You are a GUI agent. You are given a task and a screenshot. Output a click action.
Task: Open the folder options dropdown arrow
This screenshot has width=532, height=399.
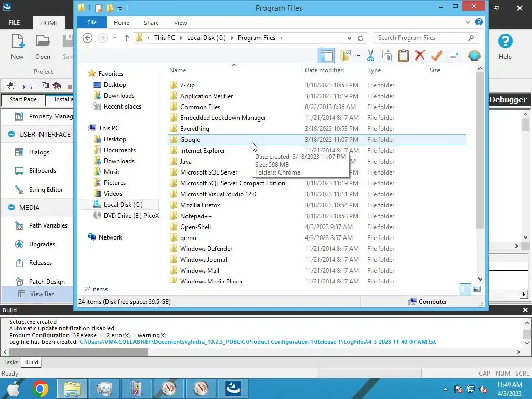[358, 56]
